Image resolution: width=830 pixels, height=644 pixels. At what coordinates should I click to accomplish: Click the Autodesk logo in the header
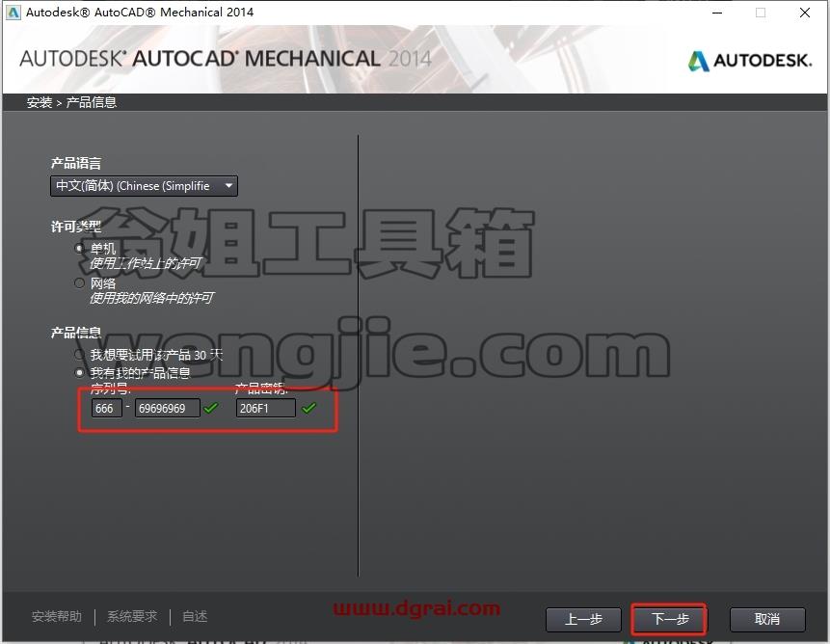coord(750,61)
